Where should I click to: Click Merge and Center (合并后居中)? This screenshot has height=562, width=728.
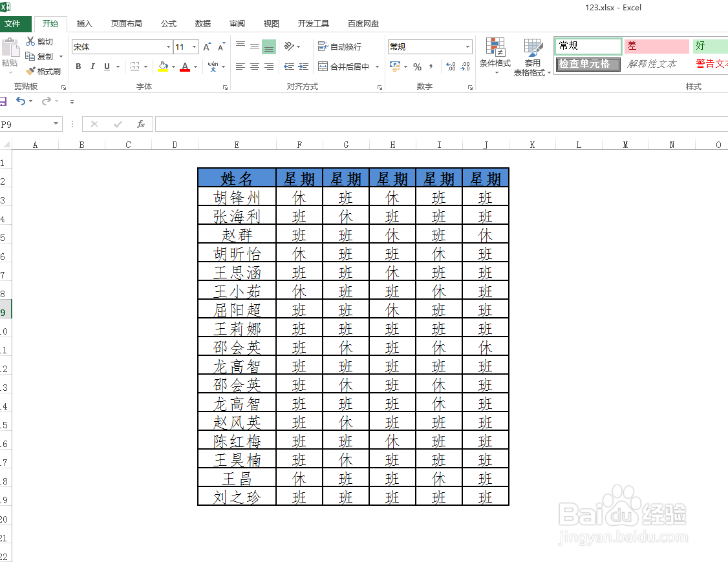(343, 67)
